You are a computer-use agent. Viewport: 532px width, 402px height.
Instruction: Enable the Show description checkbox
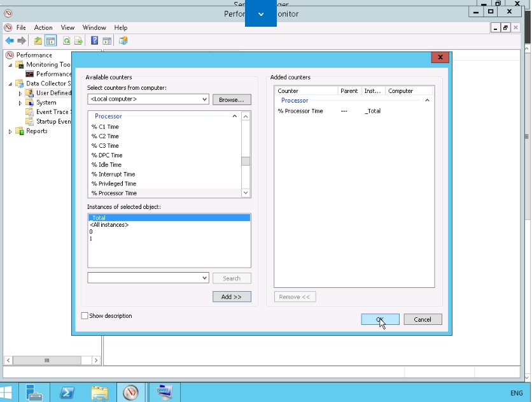[x=85, y=316]
